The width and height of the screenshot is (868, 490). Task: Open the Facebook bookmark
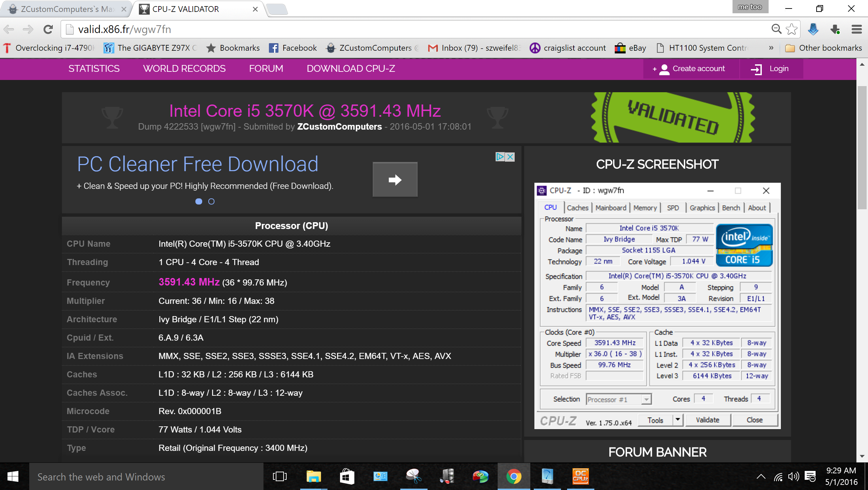coord(293,48)
